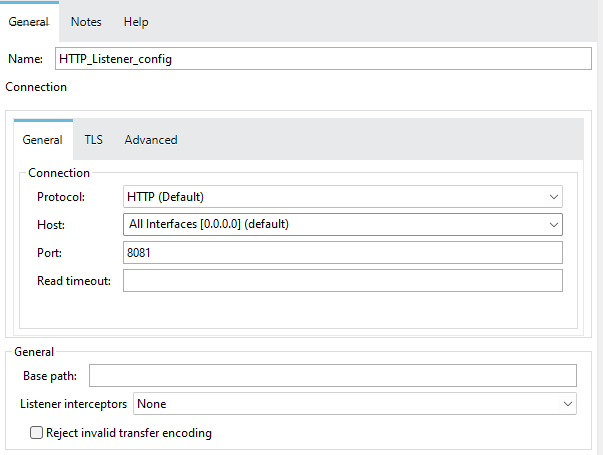
Task: Switch to the Advanced connection tab
Action: [151, 140]
